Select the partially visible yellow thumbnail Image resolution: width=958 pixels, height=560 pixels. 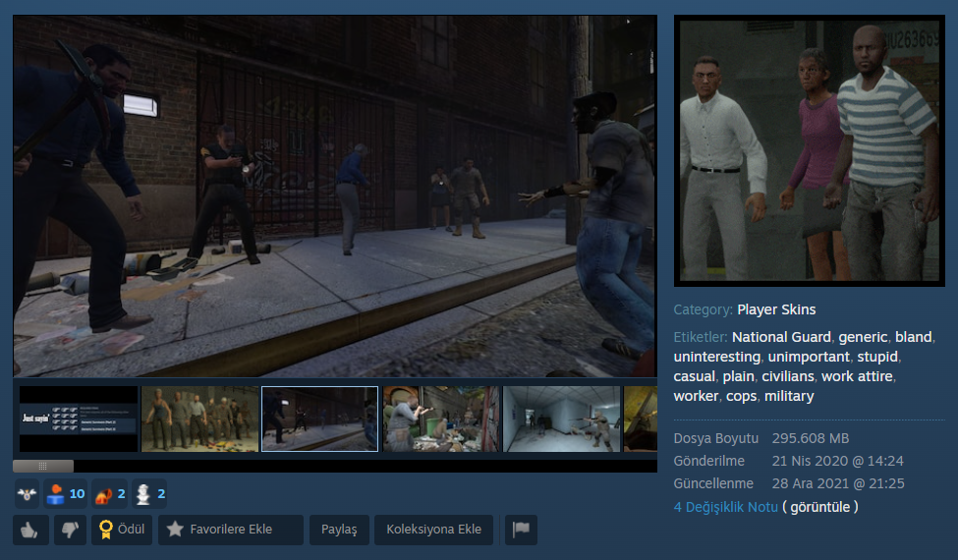641,419
